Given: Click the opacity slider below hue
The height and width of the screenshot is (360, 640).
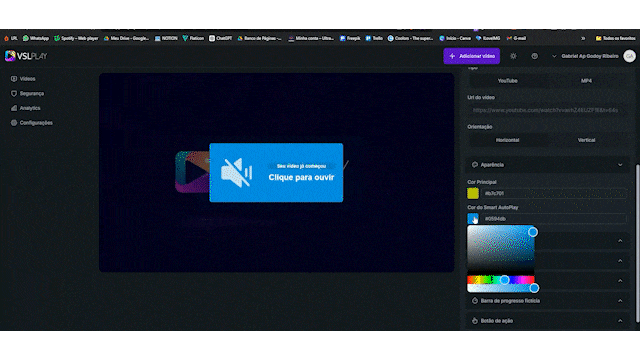Looking at the screenshot, I should (501, 288).
